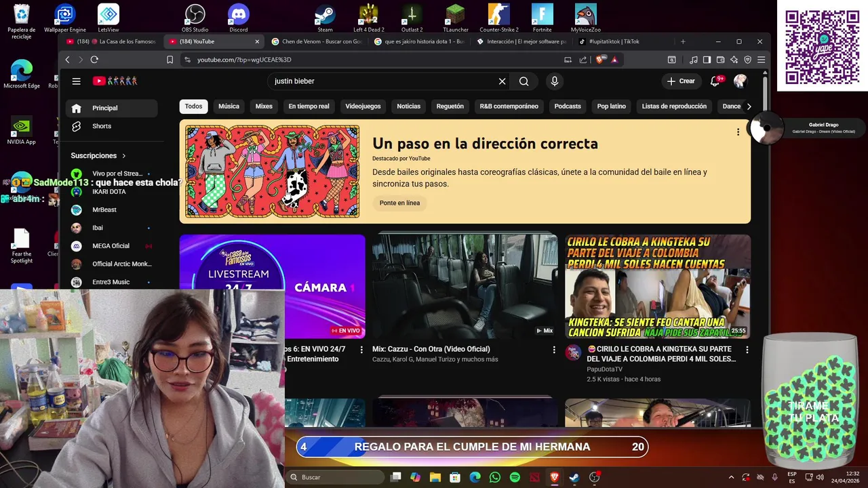The image size is (868, 488).
Task: Open options menu for the dance banner
Action: [x=738, y=132]
